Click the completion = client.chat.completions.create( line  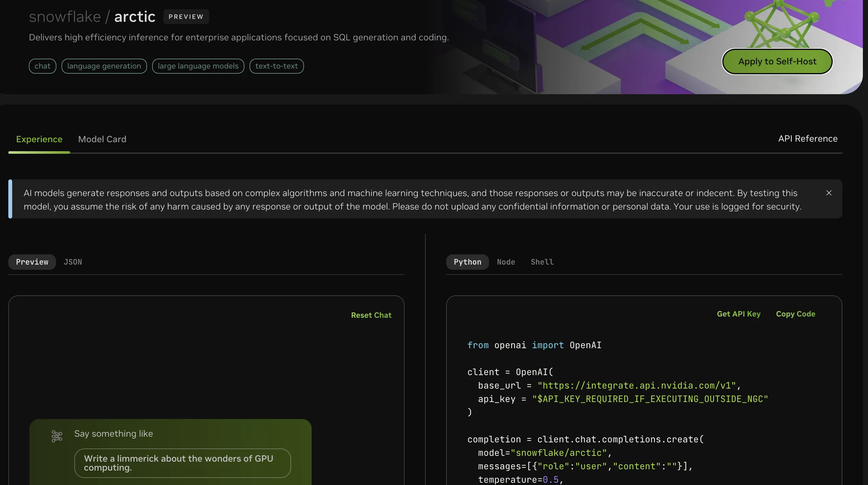pyautogui.click(x=585, y=439)
